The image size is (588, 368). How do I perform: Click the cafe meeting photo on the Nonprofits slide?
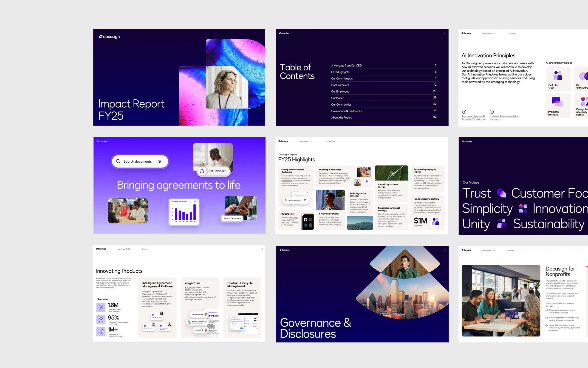pos(501,301)
